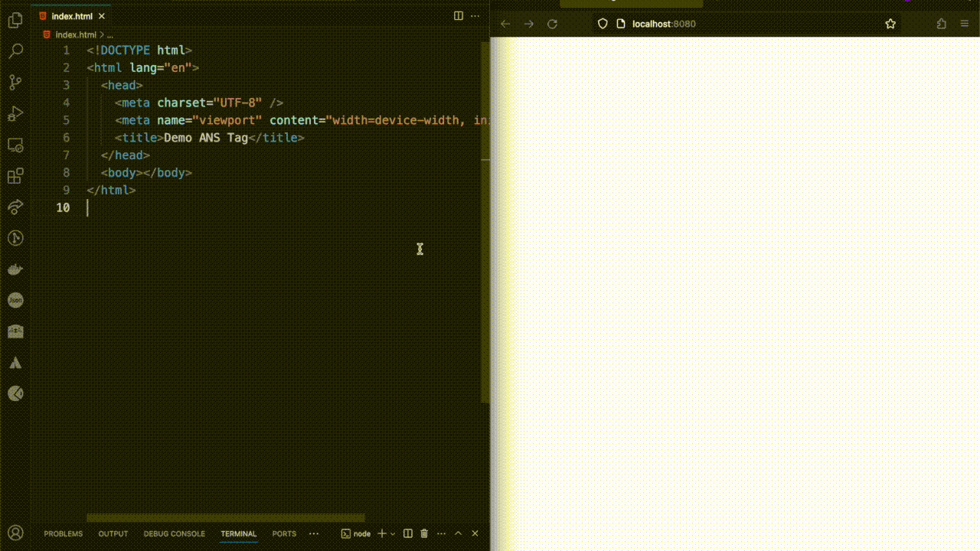Switch to the Problems panel tab
Image resolution: width=980 pixels, height=551 pixels.
[63, 533]
